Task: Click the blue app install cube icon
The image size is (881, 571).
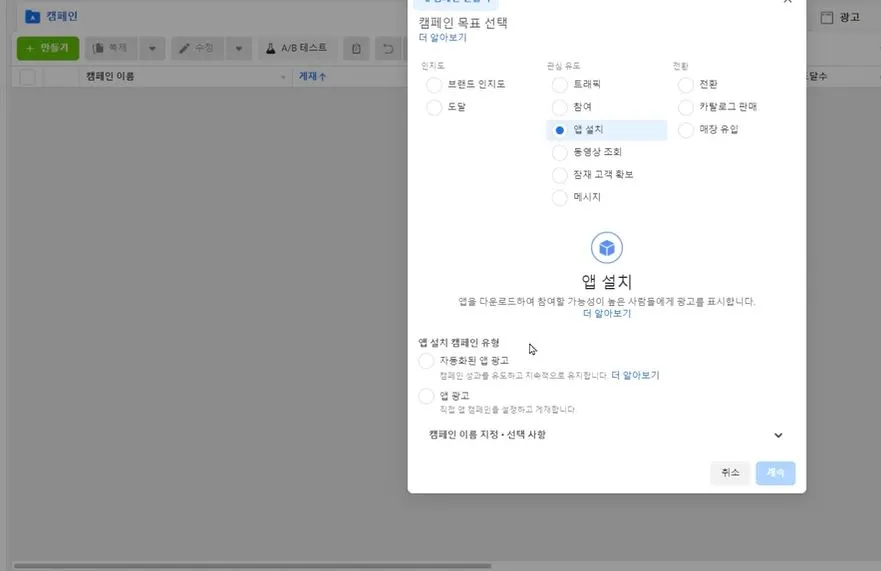Action: coord(607,247)
